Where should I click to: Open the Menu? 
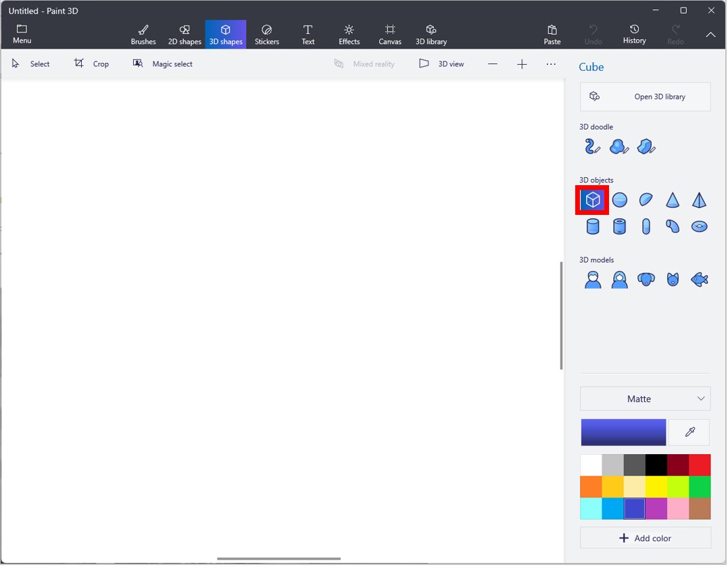tap(22, 31)
